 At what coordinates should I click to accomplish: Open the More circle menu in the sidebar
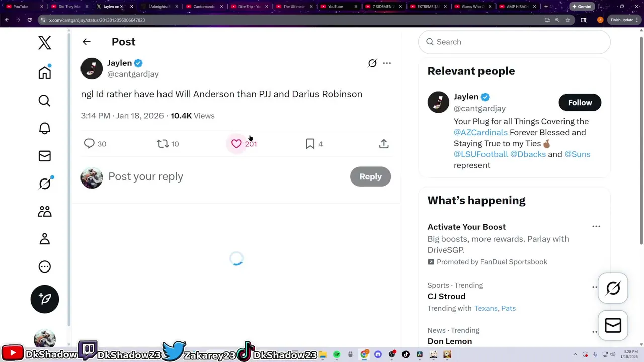coord(45,266)
